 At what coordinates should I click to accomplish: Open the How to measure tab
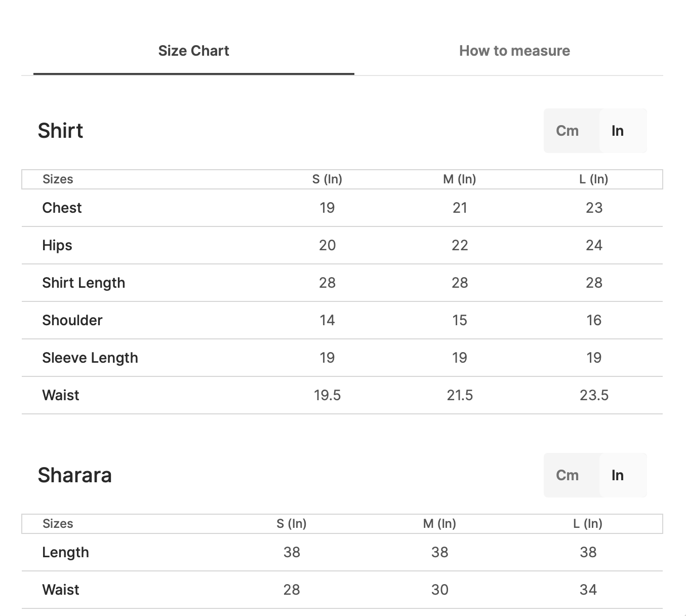coord(514,51)
